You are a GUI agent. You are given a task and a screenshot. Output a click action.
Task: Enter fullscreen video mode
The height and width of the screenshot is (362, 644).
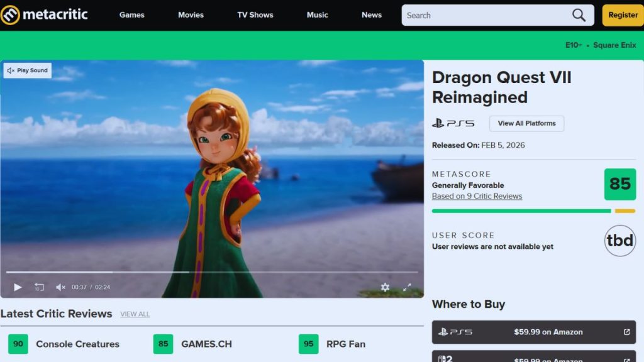click(x=407, y=287)
